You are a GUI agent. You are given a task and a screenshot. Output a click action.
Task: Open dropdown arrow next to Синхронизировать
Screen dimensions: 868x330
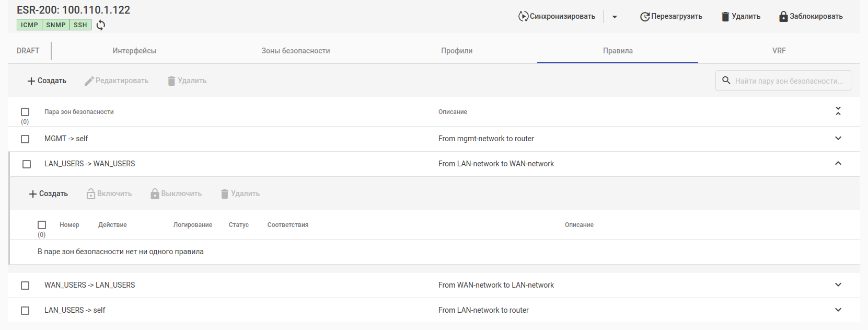coord(615,17)
